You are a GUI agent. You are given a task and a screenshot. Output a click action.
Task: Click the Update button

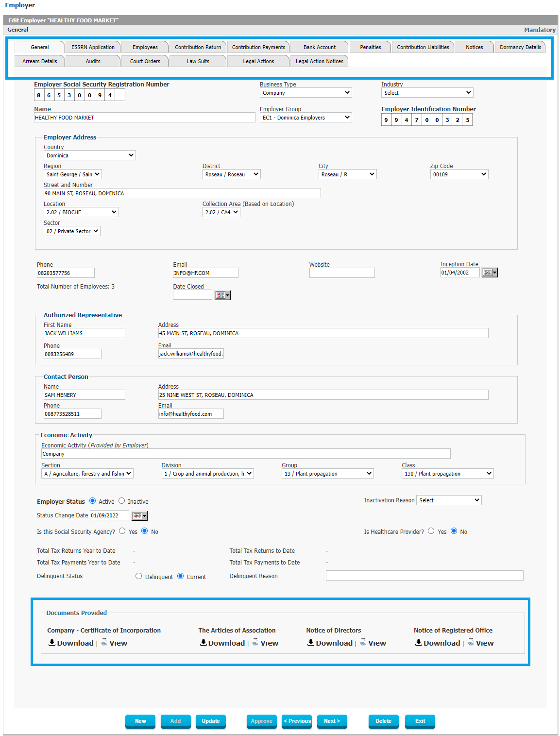coord(211,721)
